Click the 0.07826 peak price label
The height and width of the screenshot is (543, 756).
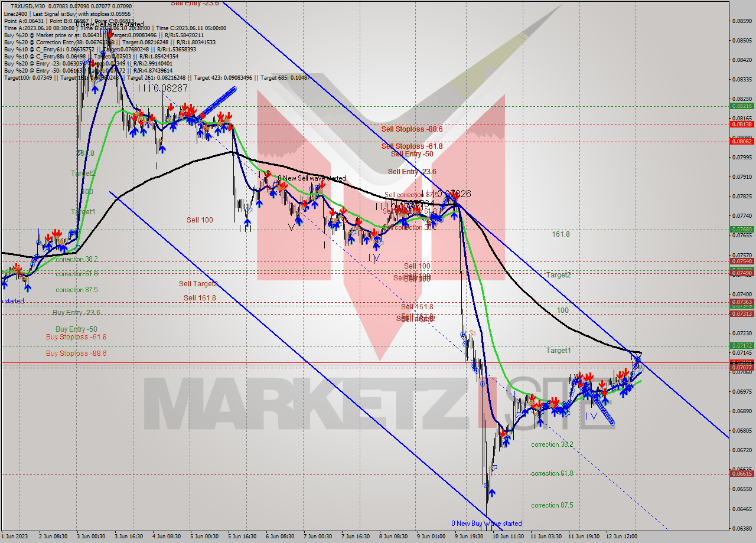pos(454,194)
